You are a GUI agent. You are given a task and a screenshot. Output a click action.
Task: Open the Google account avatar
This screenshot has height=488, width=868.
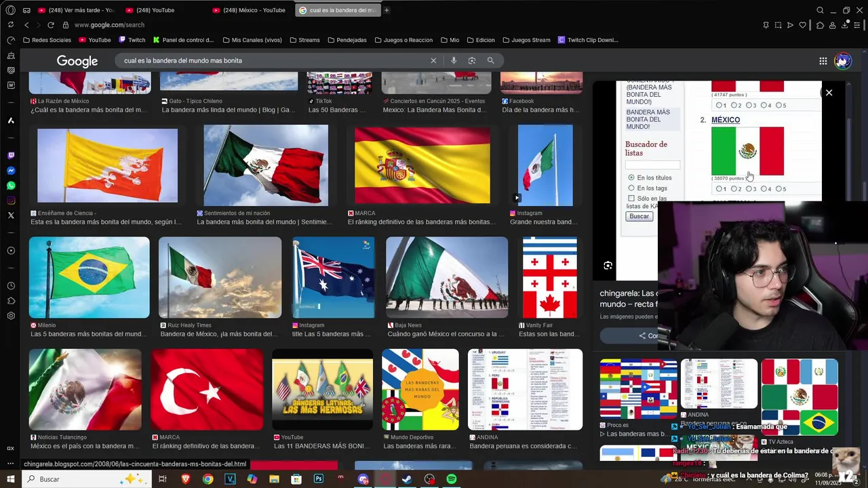843,61
